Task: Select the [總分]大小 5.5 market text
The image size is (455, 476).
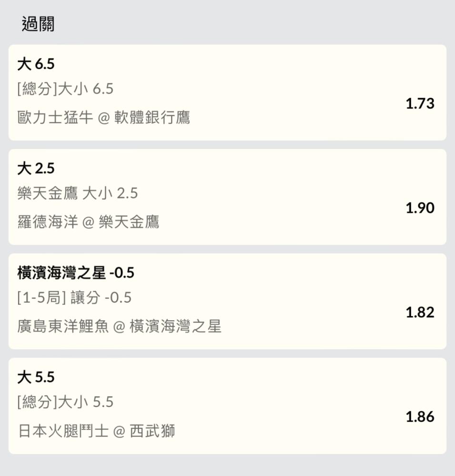Action: pyautogui.click(x=65, y=402)
